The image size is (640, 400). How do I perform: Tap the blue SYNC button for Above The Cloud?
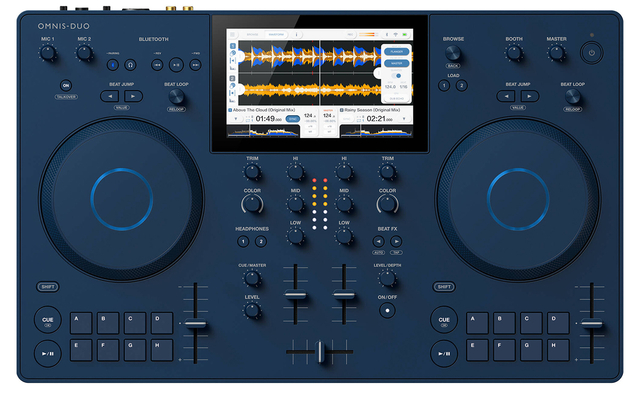point(292,119)
